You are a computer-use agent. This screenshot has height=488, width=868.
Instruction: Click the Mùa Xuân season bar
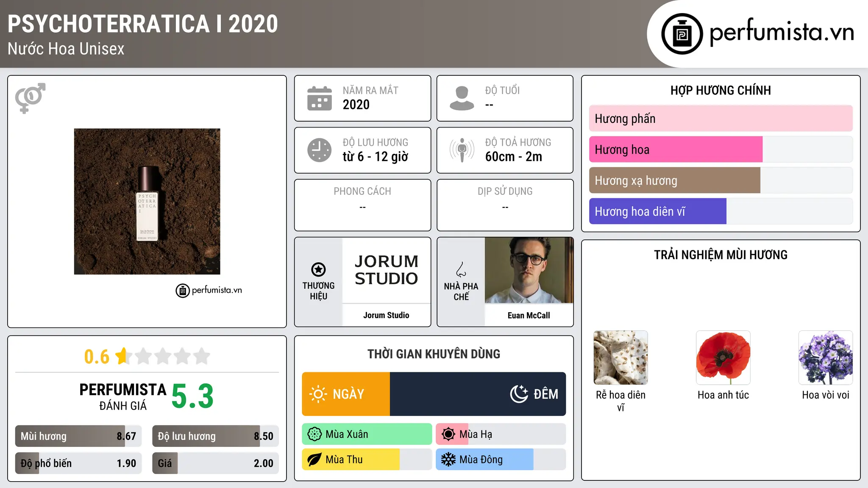tap(367, 434)
